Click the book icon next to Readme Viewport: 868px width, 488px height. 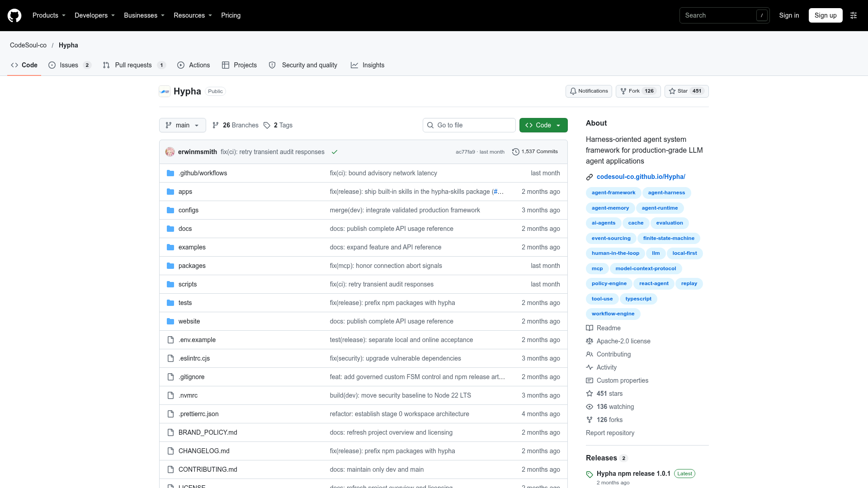[590, 328]
